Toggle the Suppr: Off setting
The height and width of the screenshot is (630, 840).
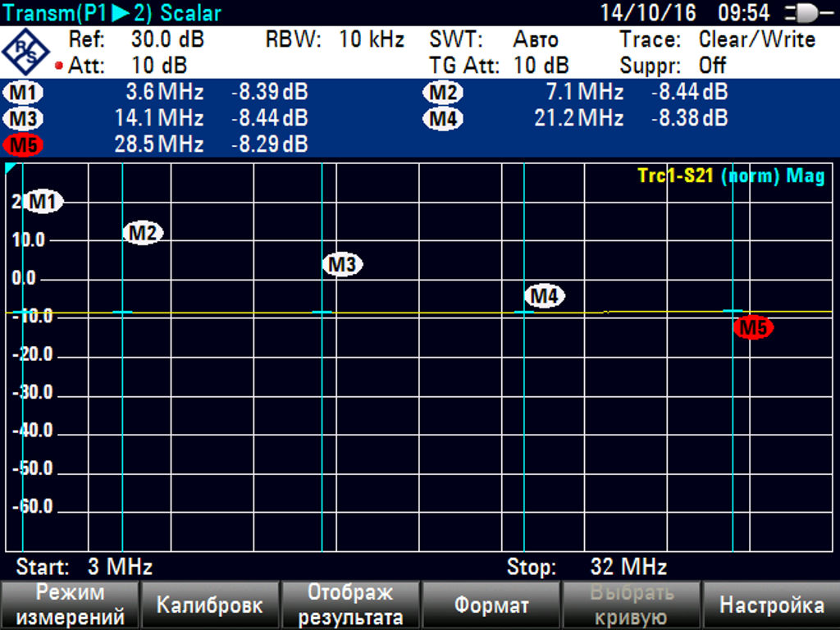712,66
